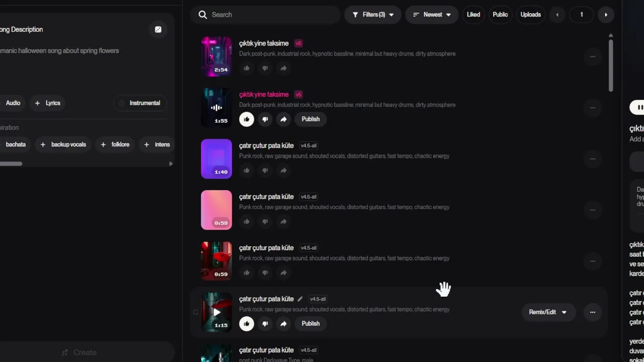Expand the Remix/Edit dropdown
The image size is (644, 362).
point(548,312)
